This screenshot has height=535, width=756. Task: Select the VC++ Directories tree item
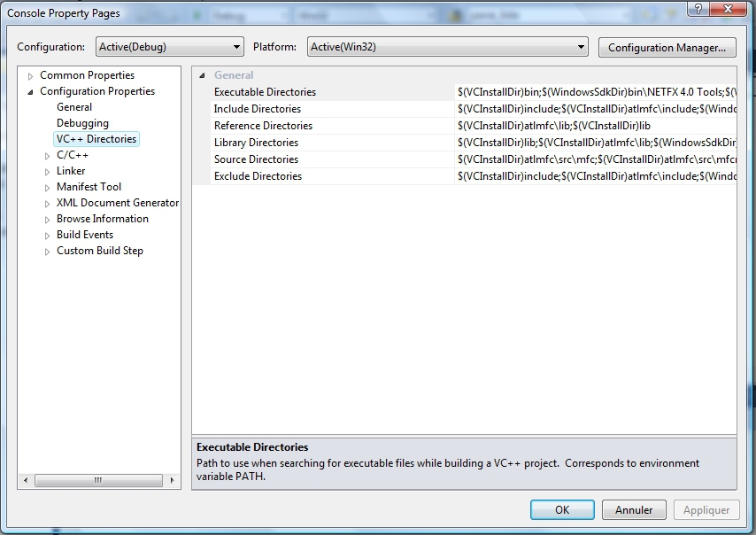pos(96,139)
